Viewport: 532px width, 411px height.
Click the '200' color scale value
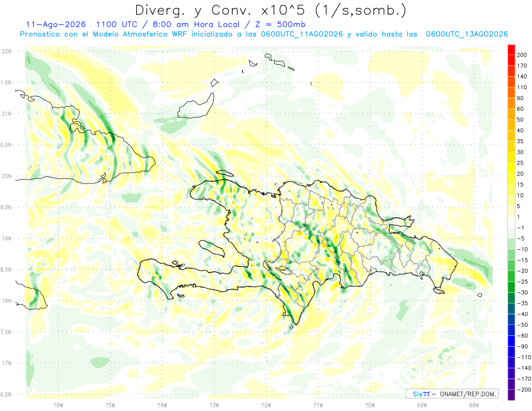(x=523, y=55)
